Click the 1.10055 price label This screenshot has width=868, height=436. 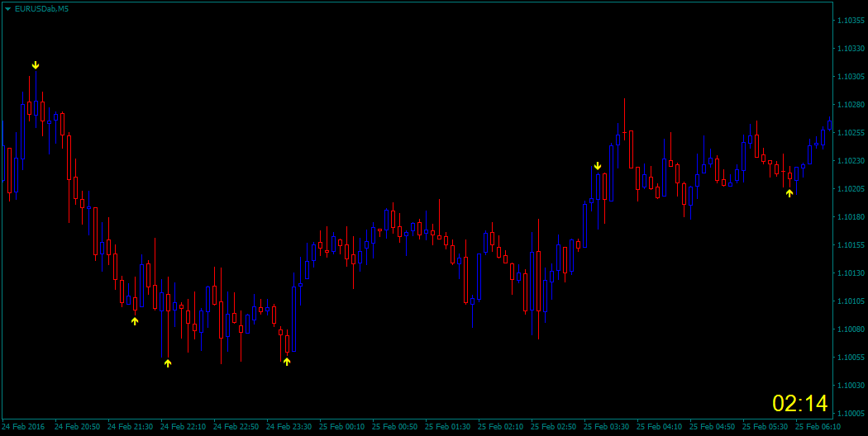(852, 358)
